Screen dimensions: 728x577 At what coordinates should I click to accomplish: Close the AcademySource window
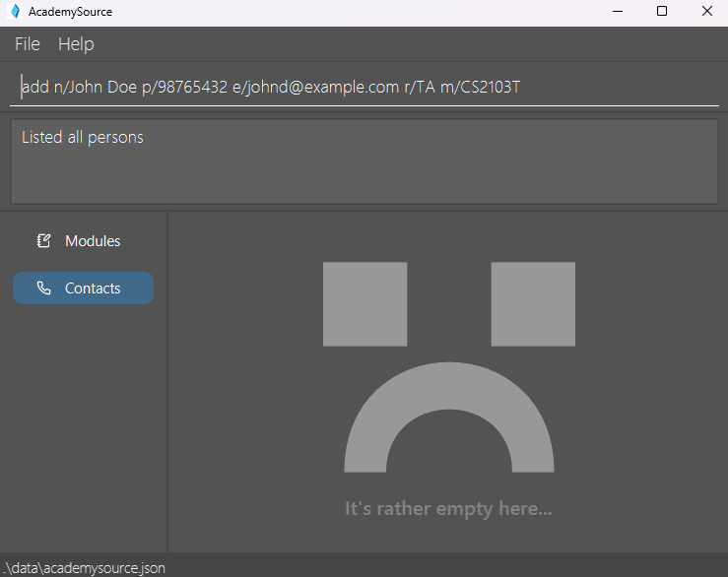tap(706, 12)
